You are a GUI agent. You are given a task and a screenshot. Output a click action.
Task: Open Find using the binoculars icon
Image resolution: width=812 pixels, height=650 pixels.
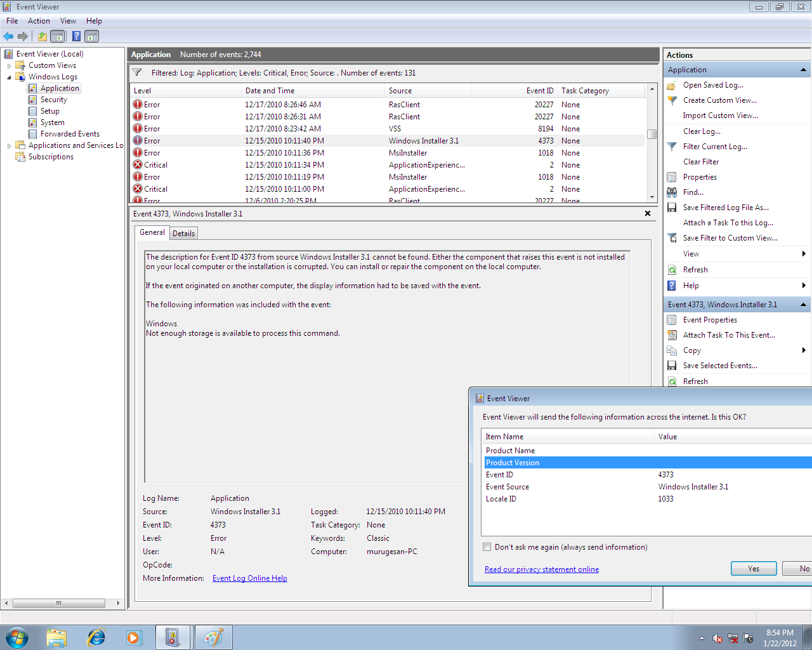pyautogui.click(x=671, y=192)
